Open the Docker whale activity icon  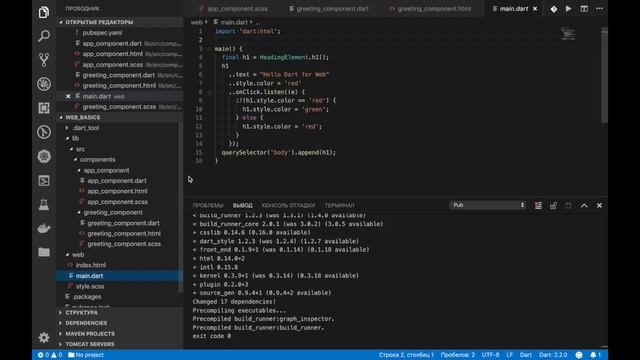[44, 228]
